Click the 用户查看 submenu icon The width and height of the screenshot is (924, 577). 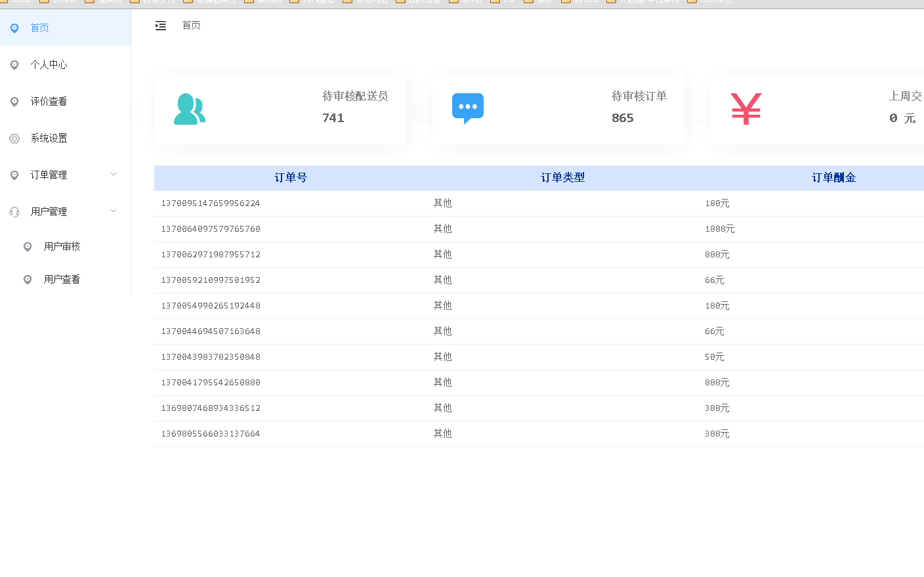tap(28, 280)
